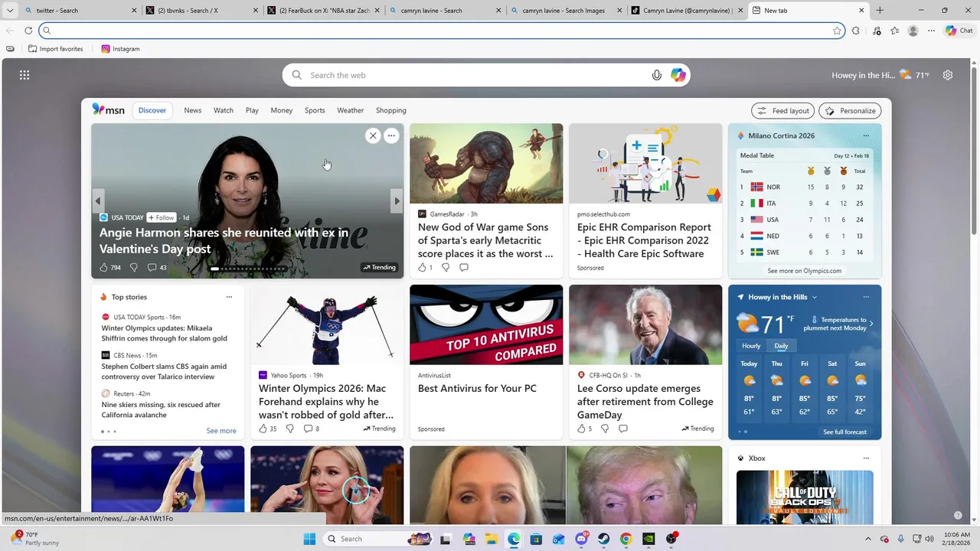Show the next featured story slide
The image size is (980, 551).
(x=397, y=201)
